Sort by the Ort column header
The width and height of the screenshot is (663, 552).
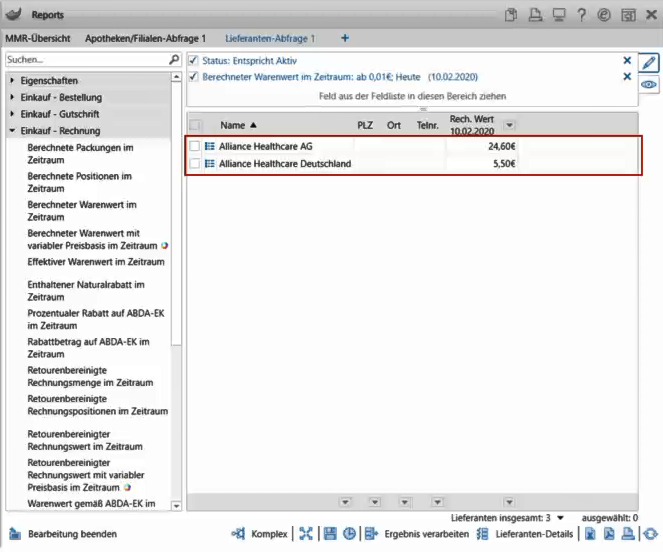pos(394,125)
